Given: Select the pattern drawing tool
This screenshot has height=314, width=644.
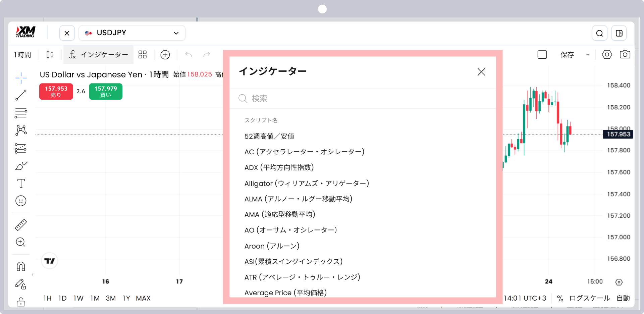Looking at the screenshot, I should (x=21, y=130).
